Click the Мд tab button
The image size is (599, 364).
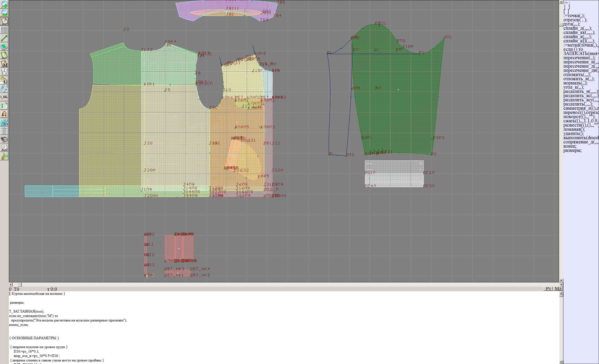(558, 288)
